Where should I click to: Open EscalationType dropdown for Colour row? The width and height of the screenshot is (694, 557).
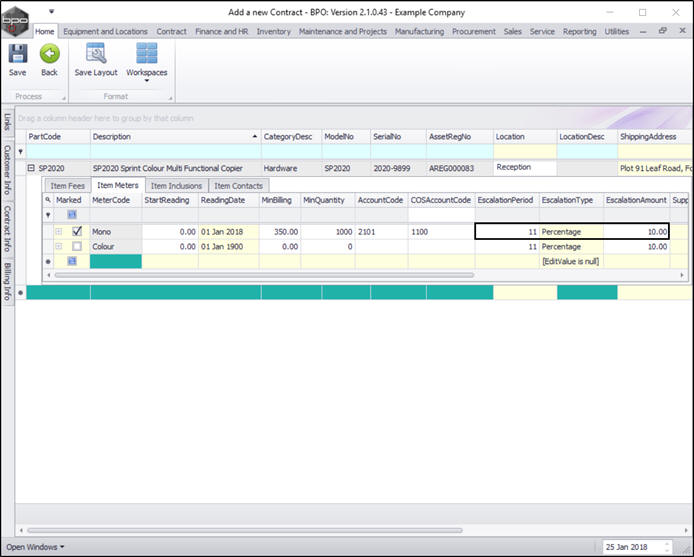coord(571,247)
